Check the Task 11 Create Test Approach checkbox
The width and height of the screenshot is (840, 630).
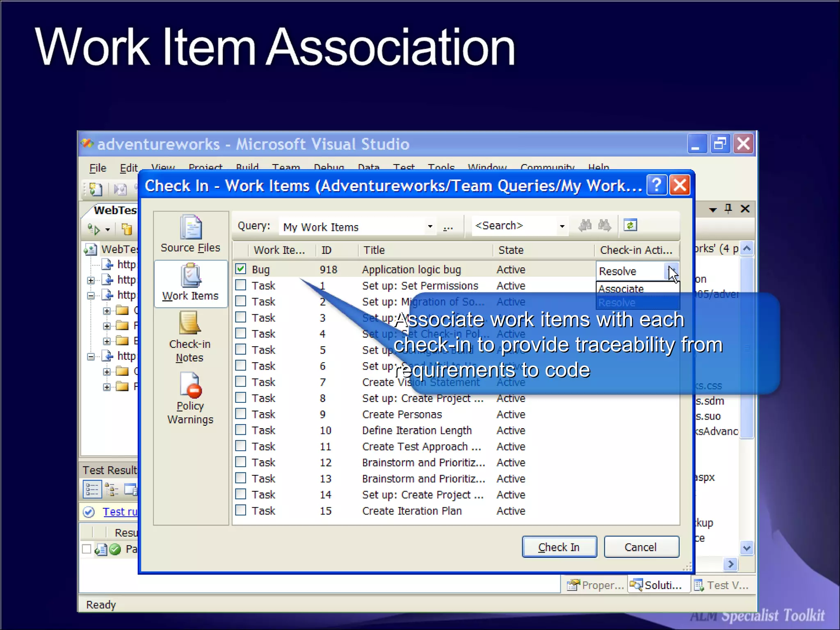pos(241,445)
